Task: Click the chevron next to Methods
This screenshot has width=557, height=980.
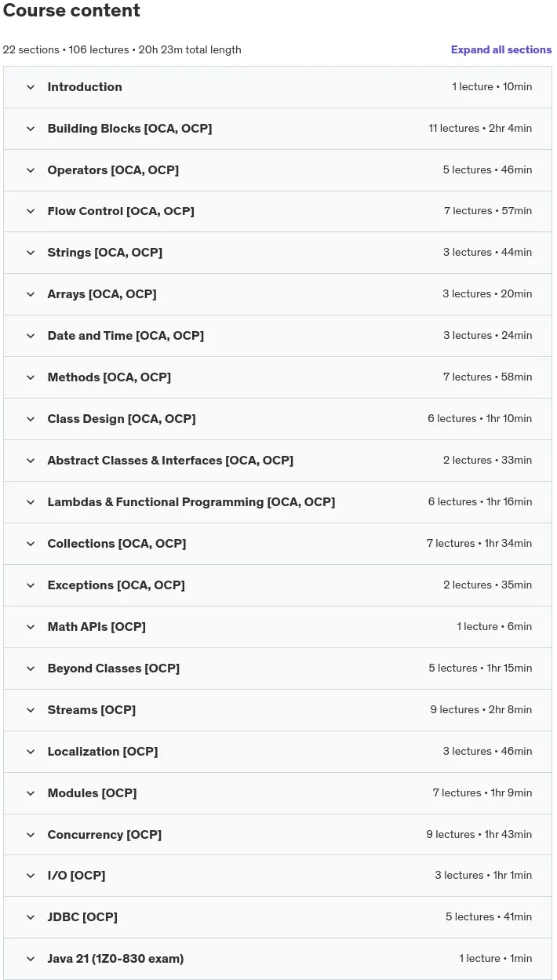Action: [x=31, y=377]
